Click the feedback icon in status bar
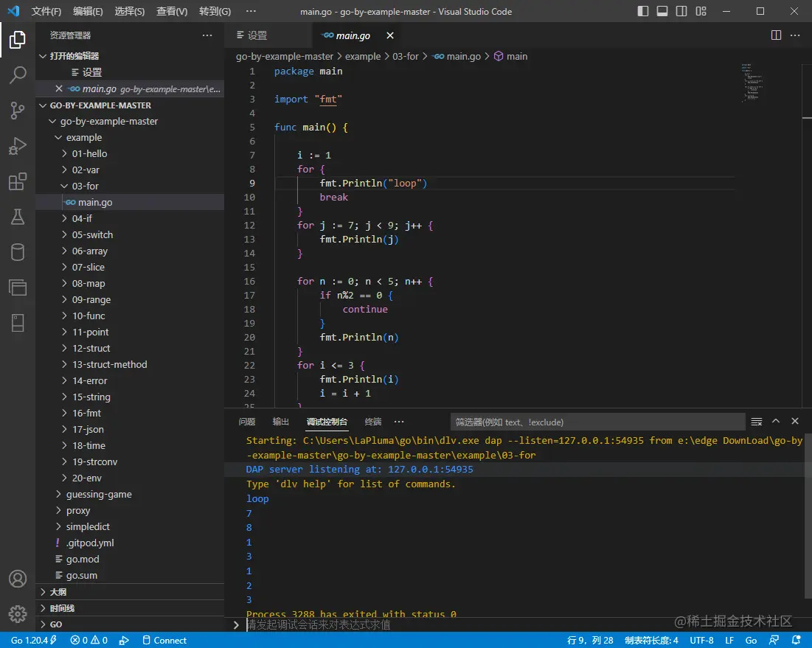Screen dimensions: 812x648 point(774,640)
